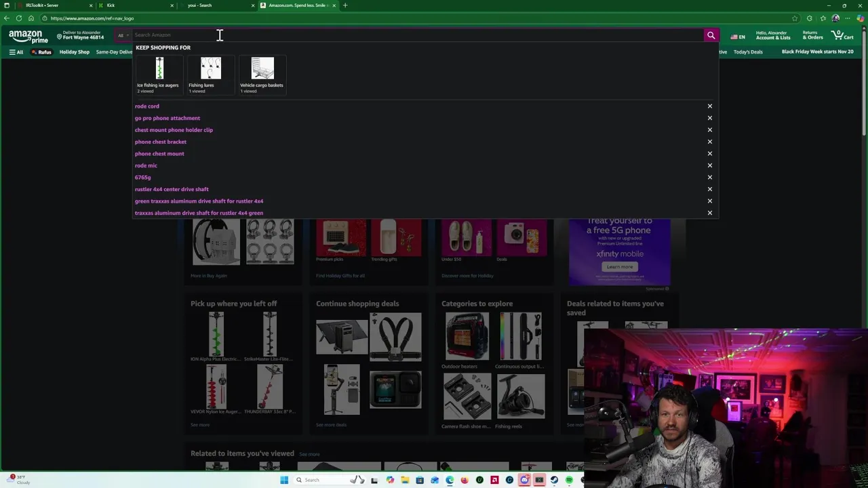Open Microsoft Store from the taskbar
Screen dimensions: 868x488
tap(420, 480)
